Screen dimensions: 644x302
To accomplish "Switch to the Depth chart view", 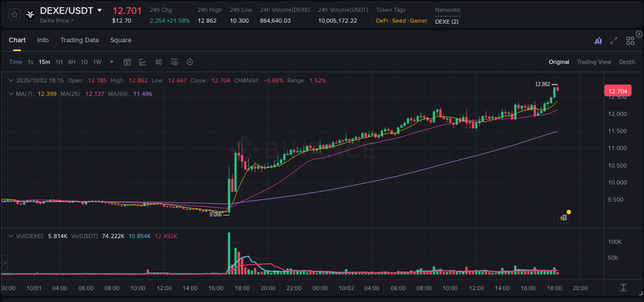I will (627, 61).
